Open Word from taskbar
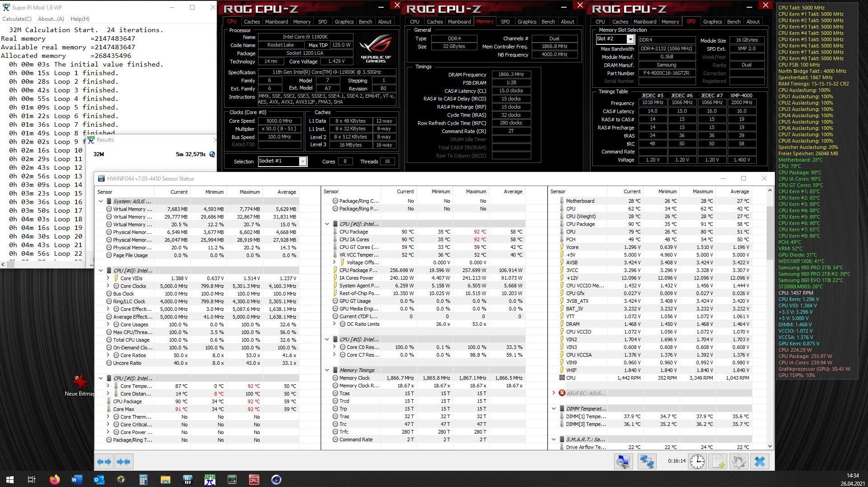Screen dimensions: 868x487 [x=76, y=479]
